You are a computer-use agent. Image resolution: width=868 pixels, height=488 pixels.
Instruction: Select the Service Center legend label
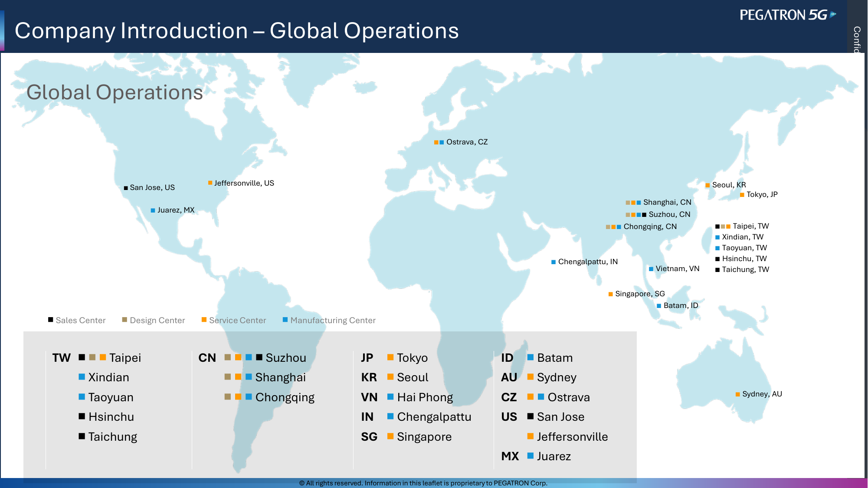(238, 320)
